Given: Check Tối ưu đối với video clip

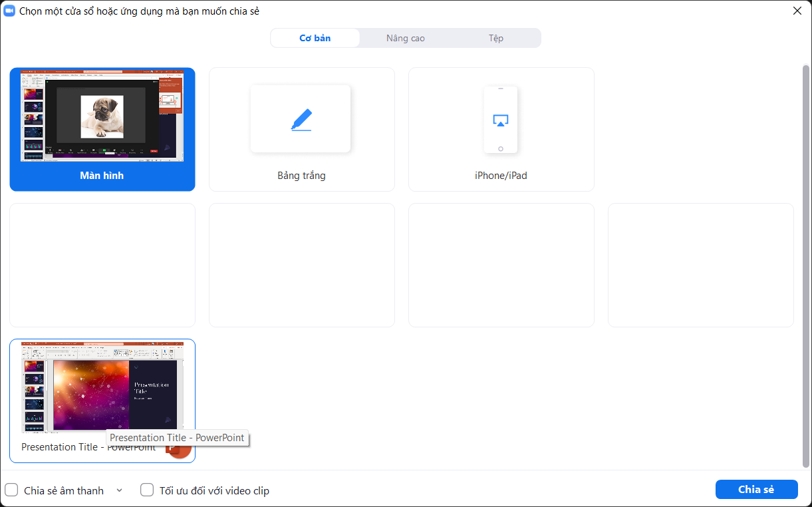Looking at the screenshot, I should point(147,490).
